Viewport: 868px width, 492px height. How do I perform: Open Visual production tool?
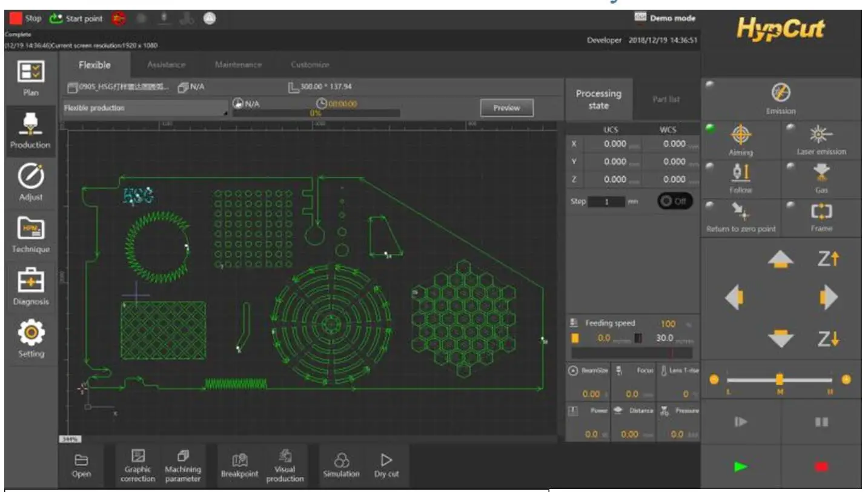285,465
